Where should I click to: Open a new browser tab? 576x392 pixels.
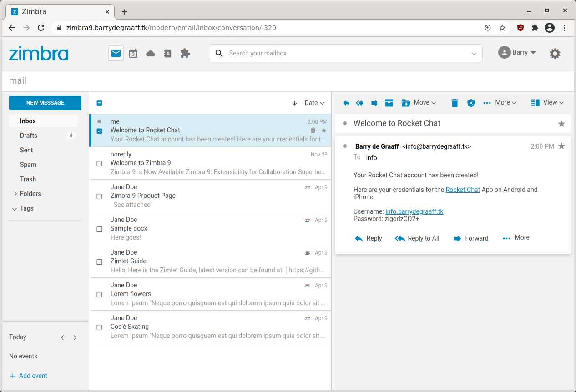tap(125, 12)
